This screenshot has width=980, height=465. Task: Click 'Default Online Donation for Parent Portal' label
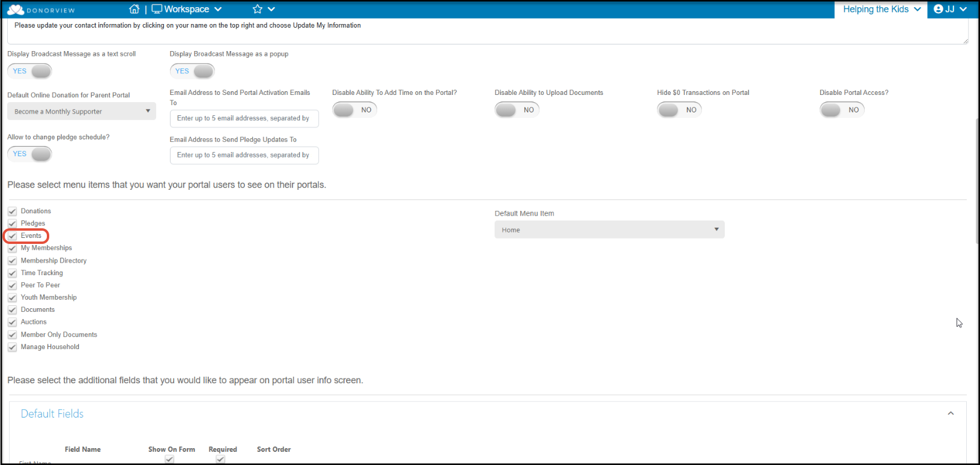pos(68,95)
